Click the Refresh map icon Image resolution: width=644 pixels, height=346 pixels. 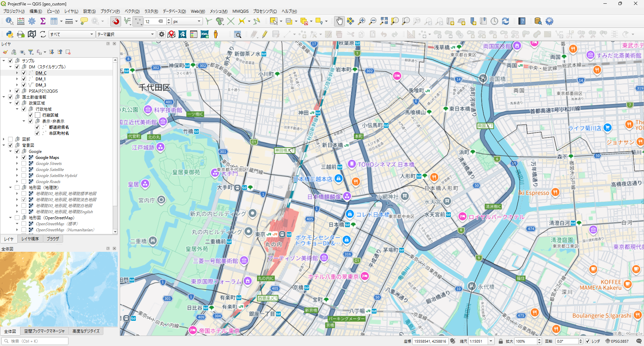coord(505,21)
